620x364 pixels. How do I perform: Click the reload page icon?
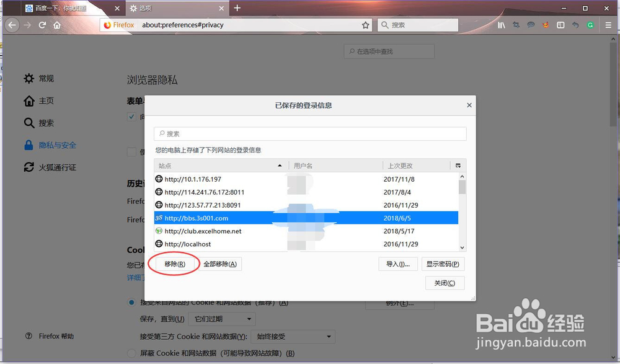click(42, 25)
